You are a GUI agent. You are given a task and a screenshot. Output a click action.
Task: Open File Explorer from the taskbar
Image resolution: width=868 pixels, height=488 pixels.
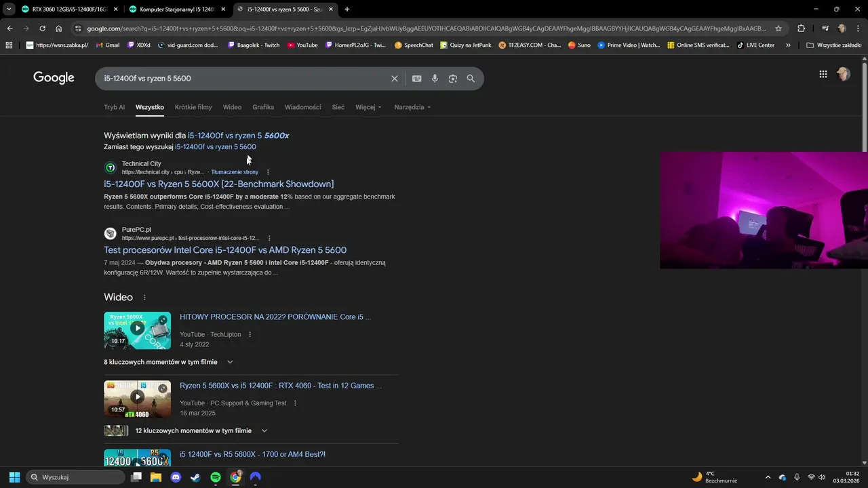click(x=156, y=477)
